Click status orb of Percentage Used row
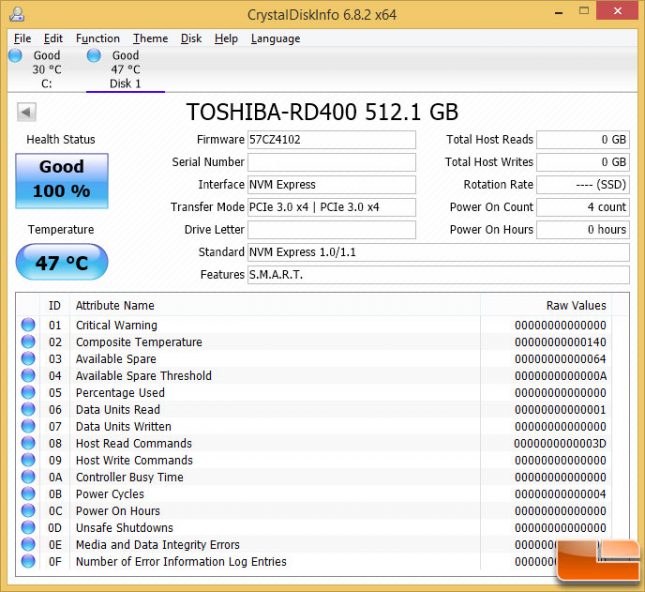The width and height of the screenshot is (645, 592). 28,392
